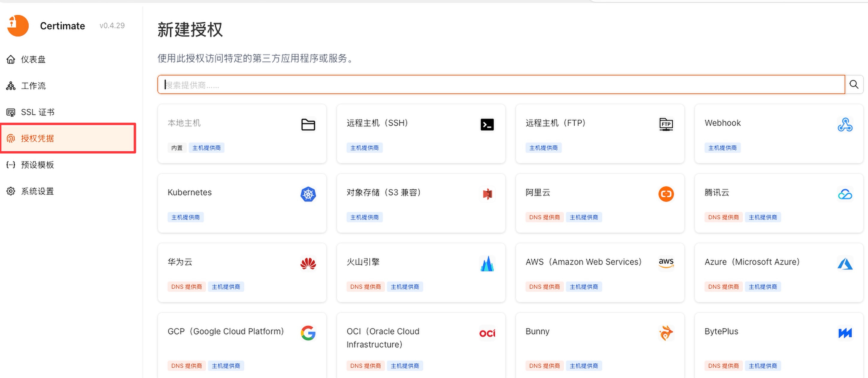Click the aws logo icon
The width and height of the screenshot is (868, 378).
pos(666,263)
